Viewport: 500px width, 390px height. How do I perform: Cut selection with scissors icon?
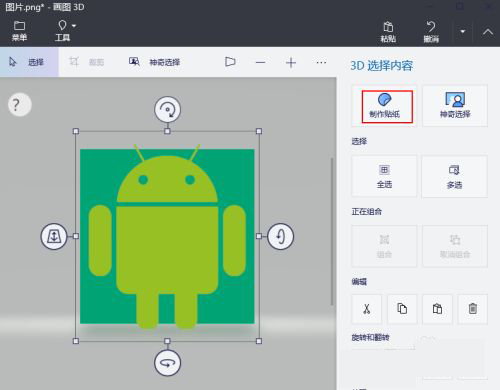point(367,309)
